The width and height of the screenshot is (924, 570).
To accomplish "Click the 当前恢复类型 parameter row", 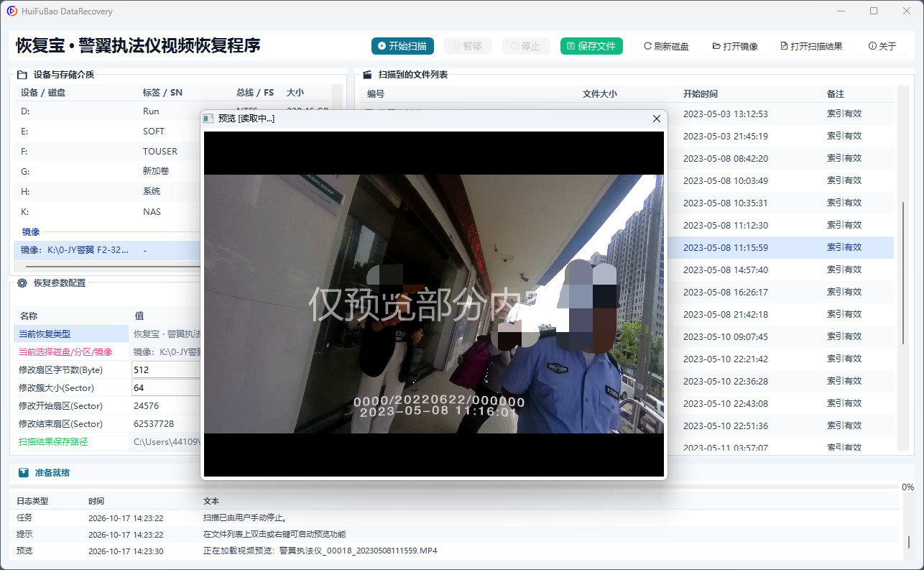I will pos(106,334).
